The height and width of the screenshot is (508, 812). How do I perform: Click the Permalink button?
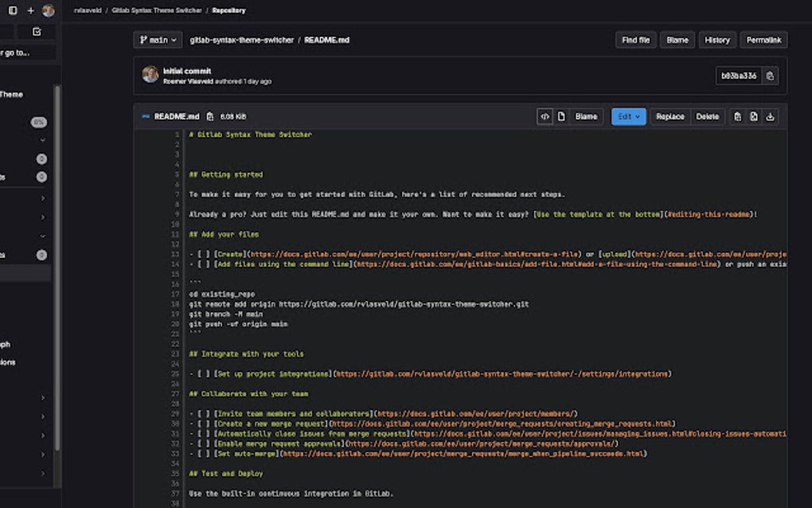pyautogui.click(x=763, y=40)
